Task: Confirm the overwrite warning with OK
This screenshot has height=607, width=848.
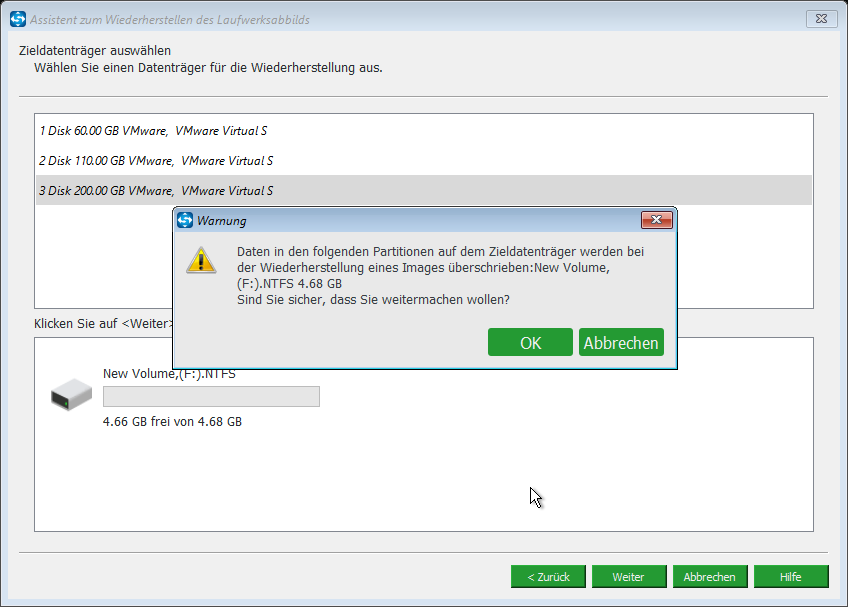Action: coord(530,342)
